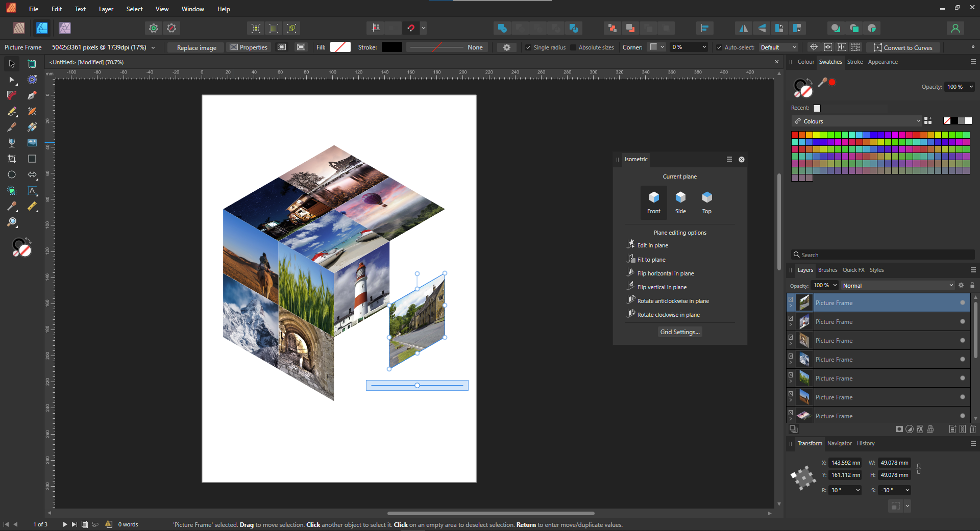Open the Corner type dropdown

point(657,47)
